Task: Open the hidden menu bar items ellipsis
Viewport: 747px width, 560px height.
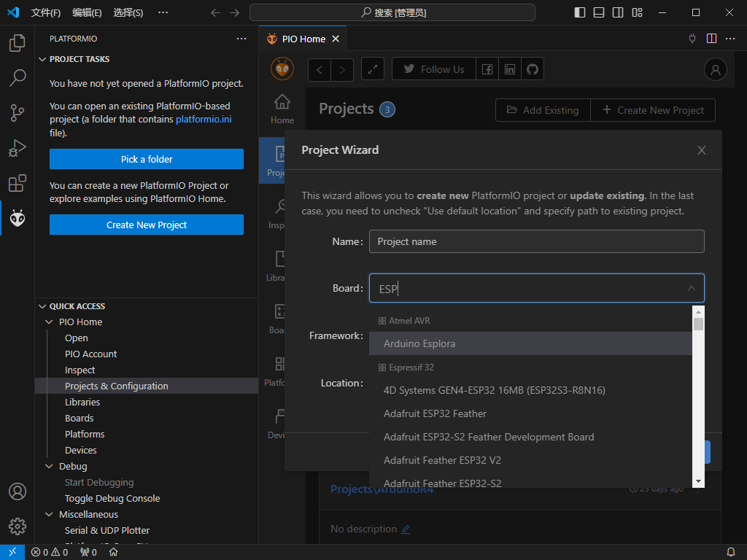Action: (163, 12)
